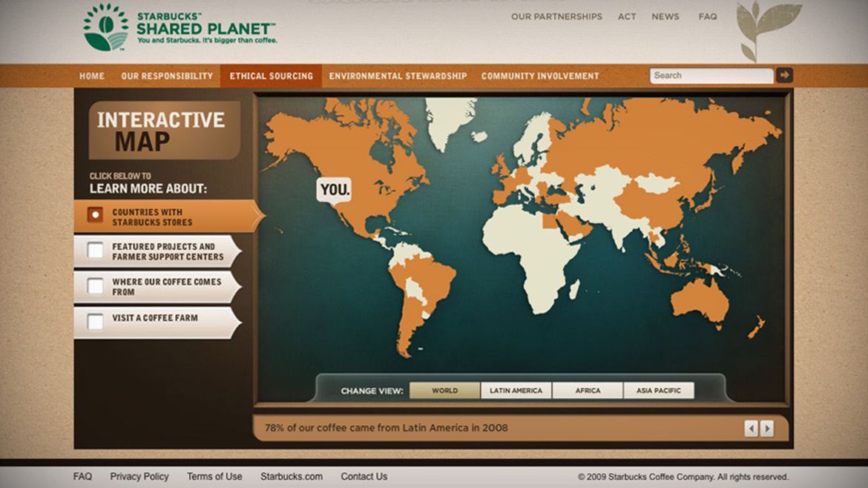Go to Our Responsibility section
Screen dimensions: 868x488
(167, 76)
